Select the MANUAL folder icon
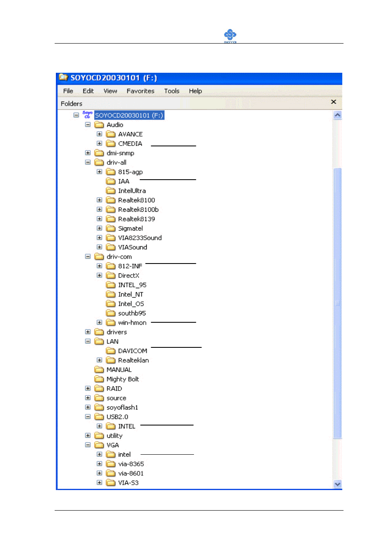The width and height of the screenshot is (392, 555). tap(99, 370)
